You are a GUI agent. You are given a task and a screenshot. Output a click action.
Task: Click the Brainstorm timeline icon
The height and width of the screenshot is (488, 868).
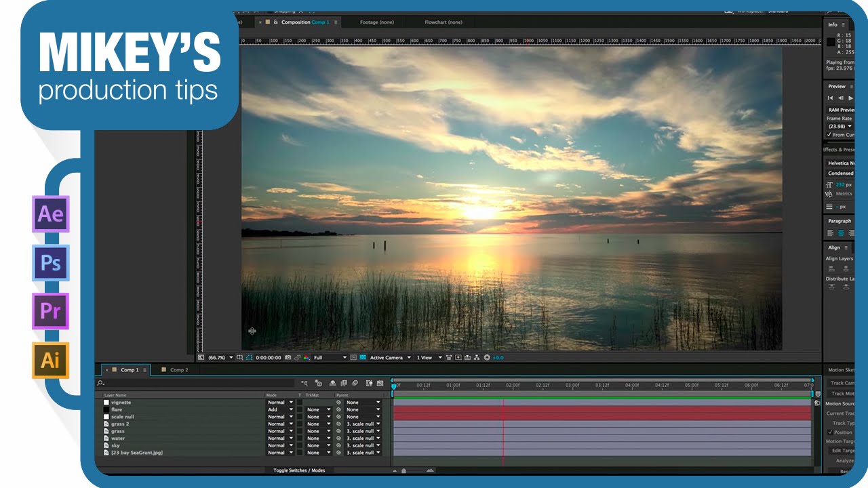pyautogui.click(x=369, y=383)
